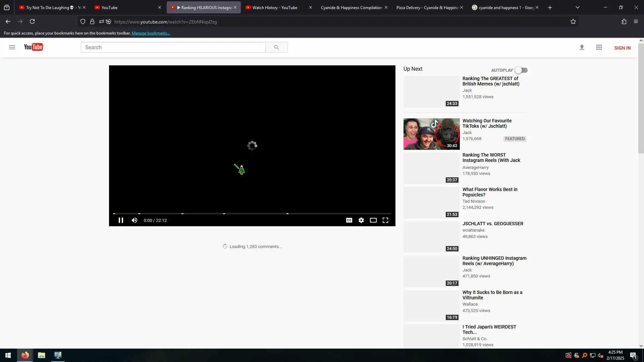This screenshot has height=362, width=644.
Task: Expand the list all tabs dropdown
Action: (577, 7)
